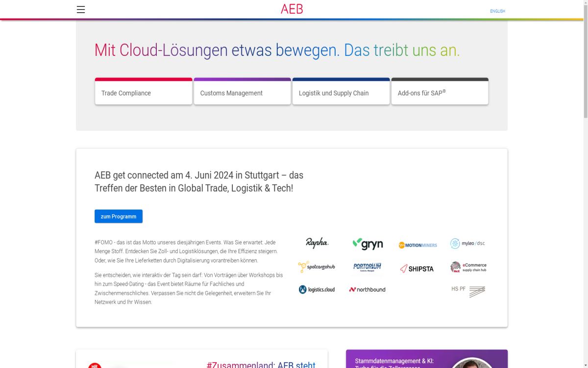Click the spotcargohub logo
The width and height of the screenshot is (588, 368).
(317, 267)
